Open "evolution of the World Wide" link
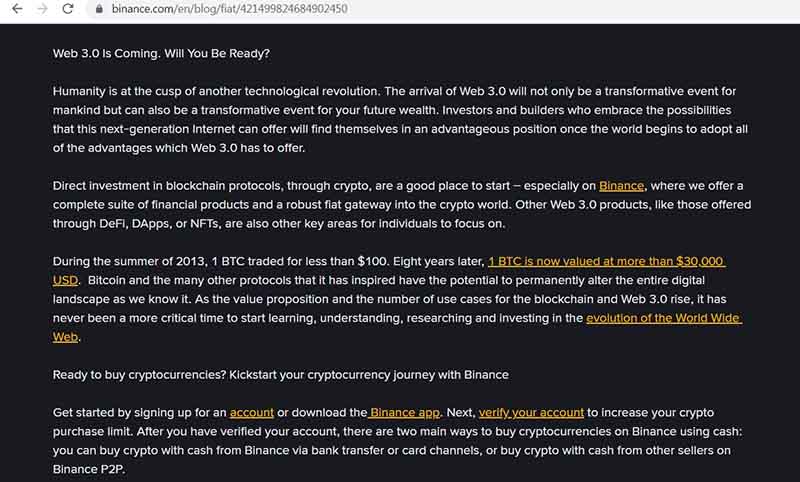The image size is (800, 482). 663,318
